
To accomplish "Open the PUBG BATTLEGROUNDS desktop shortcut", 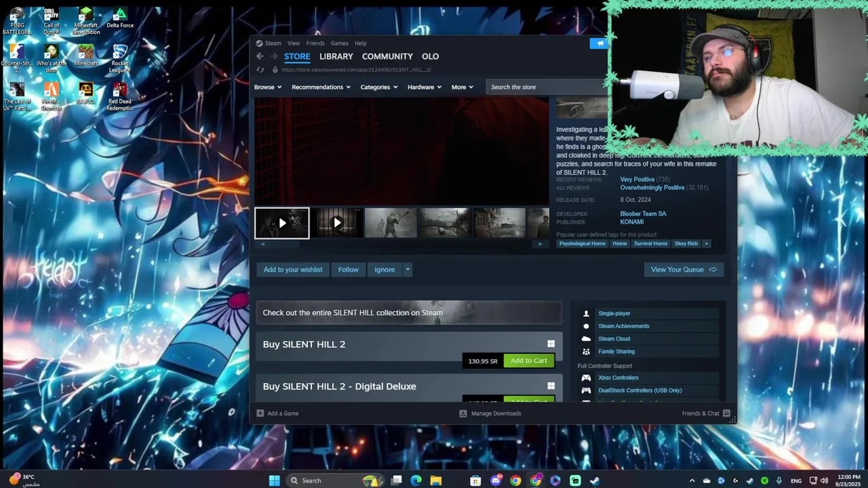I will pyautogui.click(x=17, y=21).
